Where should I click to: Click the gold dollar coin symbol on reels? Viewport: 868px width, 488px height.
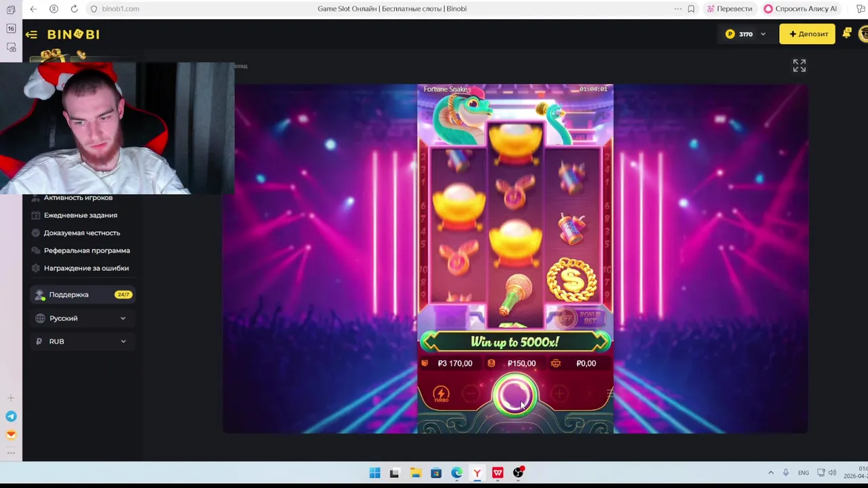(572, 279)
